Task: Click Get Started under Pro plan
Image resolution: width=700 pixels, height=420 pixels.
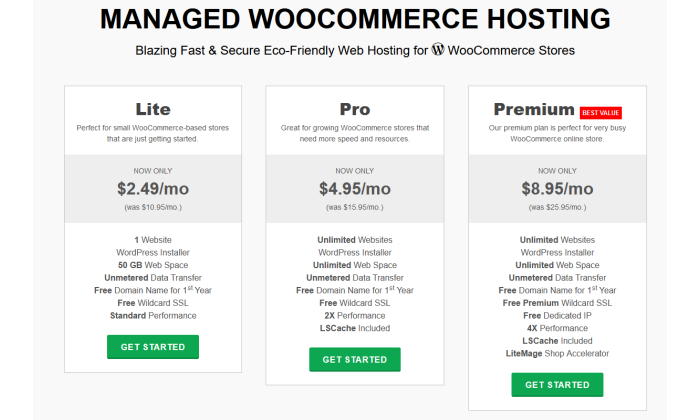Action: click(x=355, y=359)
